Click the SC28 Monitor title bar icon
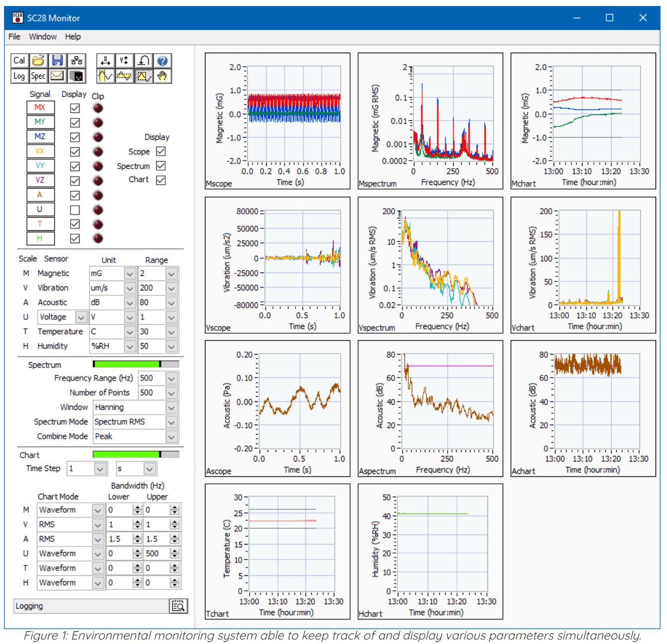667x644 pixels. click(x=17, y=18)
